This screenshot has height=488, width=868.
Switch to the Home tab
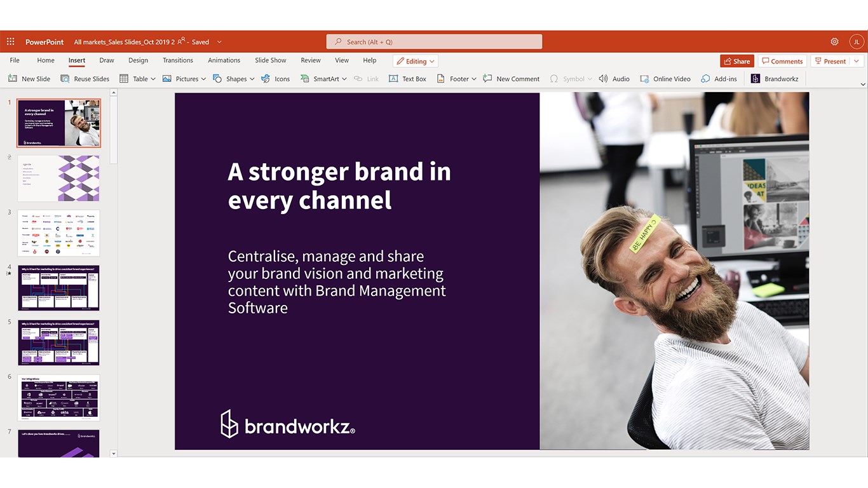(46, 60)
